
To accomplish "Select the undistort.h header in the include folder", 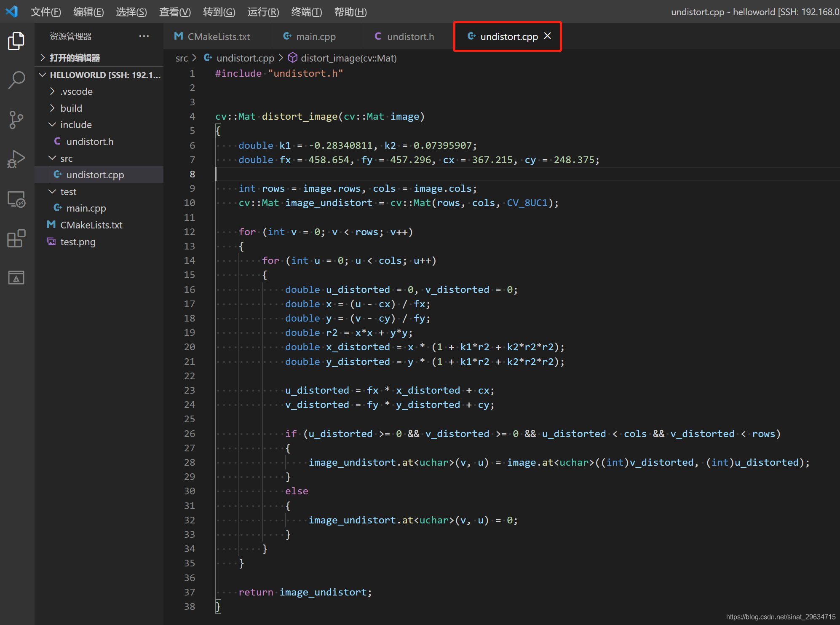I will click(x=90, y=141).
